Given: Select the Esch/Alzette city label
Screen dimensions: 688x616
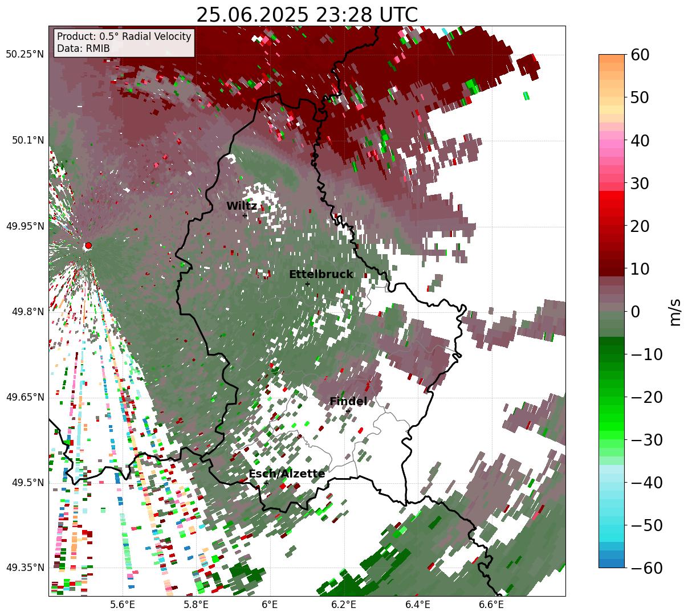Looking at the screenshot, I should pyautogui.click(x=287, y=474).
